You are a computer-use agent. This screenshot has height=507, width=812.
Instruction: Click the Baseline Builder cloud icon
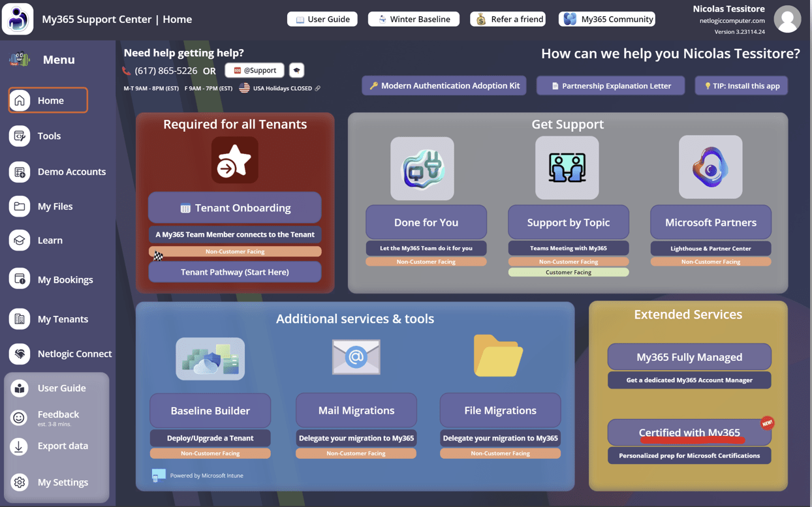click(x=210, y=359)
